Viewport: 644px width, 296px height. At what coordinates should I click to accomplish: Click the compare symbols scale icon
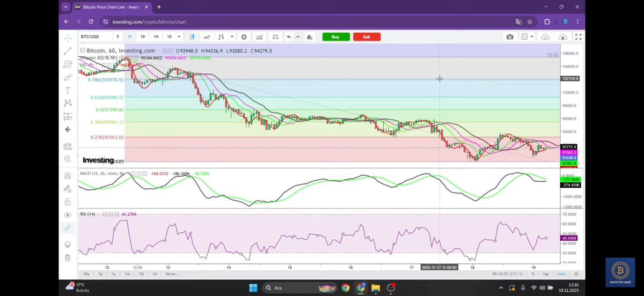click(275, 36)
